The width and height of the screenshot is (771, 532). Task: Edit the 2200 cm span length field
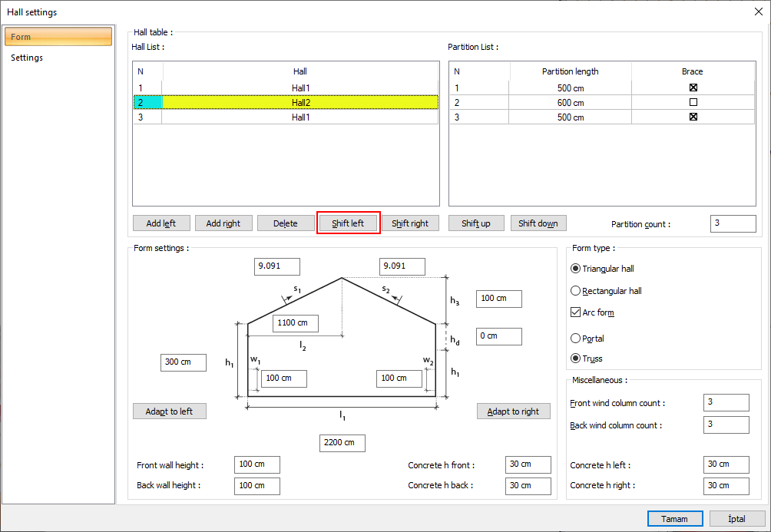pos(342,443)
